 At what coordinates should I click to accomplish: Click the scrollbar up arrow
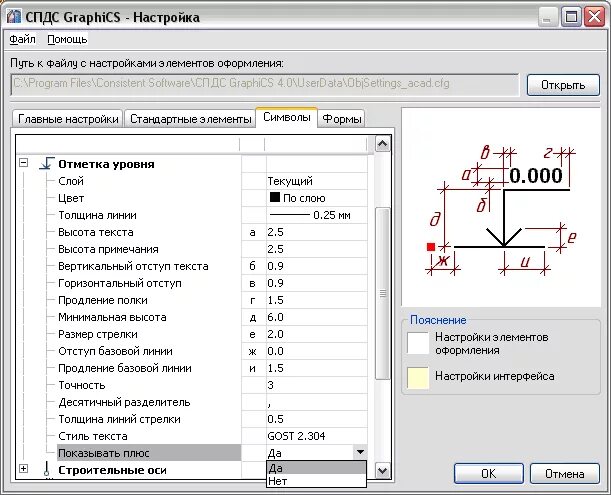coord(383,144)
